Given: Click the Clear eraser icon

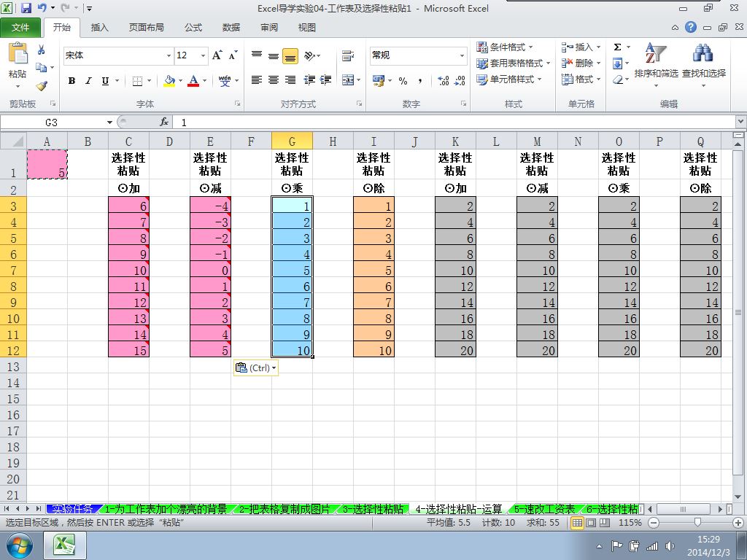Looking at the screenshot, I should (617, 79).
